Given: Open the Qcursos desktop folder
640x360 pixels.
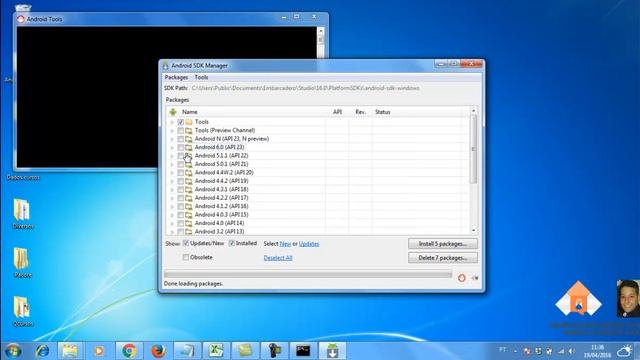Looking at the screenshot, I should 22,311.
